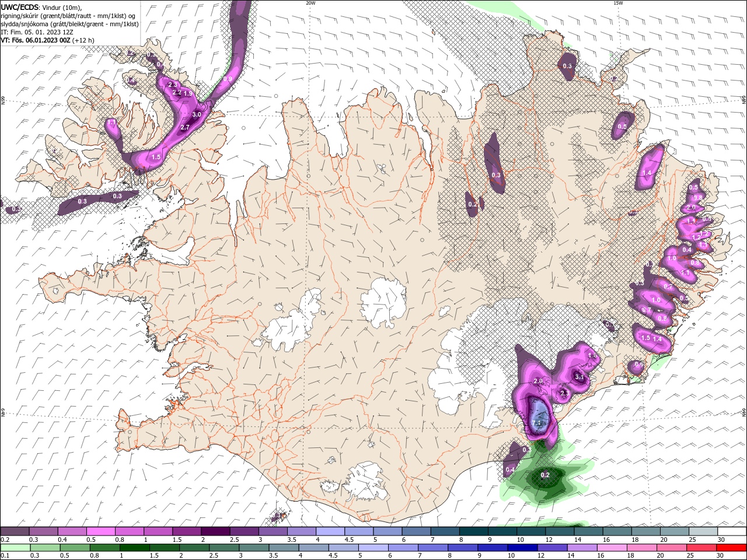747x560 pixels.
Task: Click the Hofsjökull glacier in central Iceland
Action: 383,302
